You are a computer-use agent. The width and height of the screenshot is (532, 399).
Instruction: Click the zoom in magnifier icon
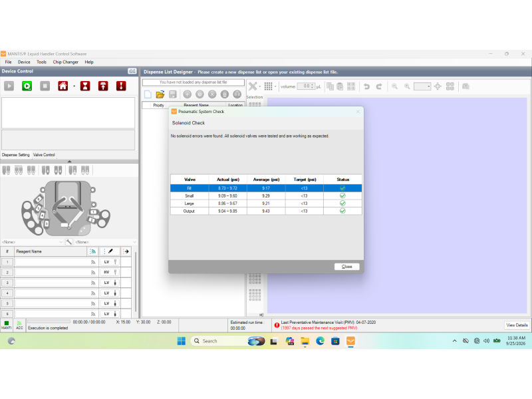407,86
